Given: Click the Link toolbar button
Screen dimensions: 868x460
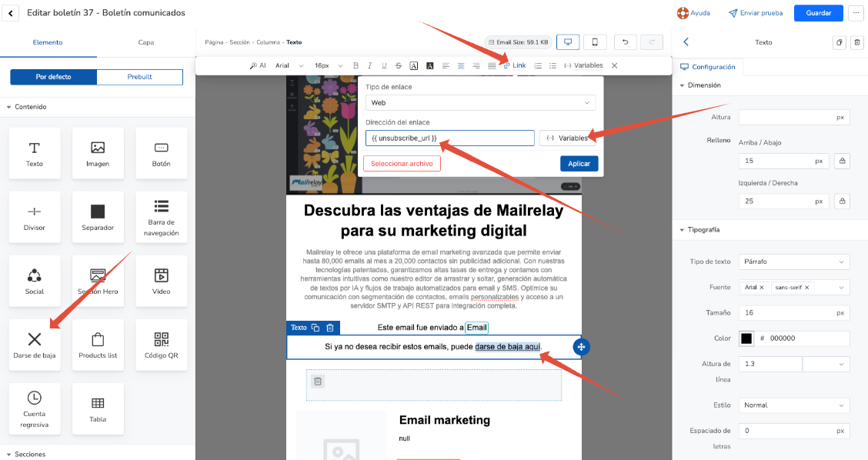Looking at the screenshot, I should (x=515, y=65).
